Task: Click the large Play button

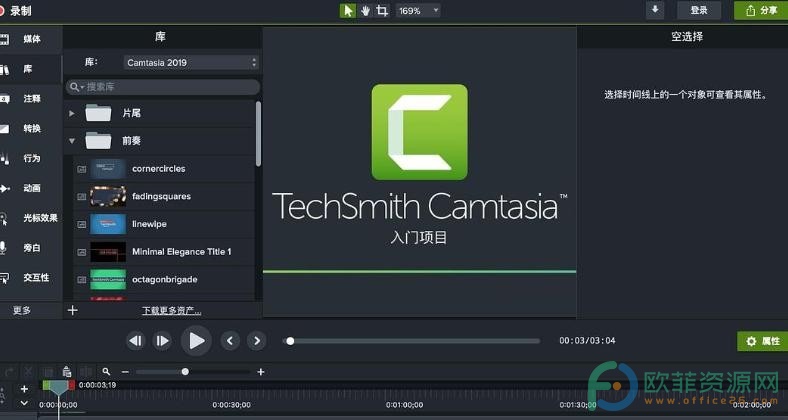Action: (196, 341)
